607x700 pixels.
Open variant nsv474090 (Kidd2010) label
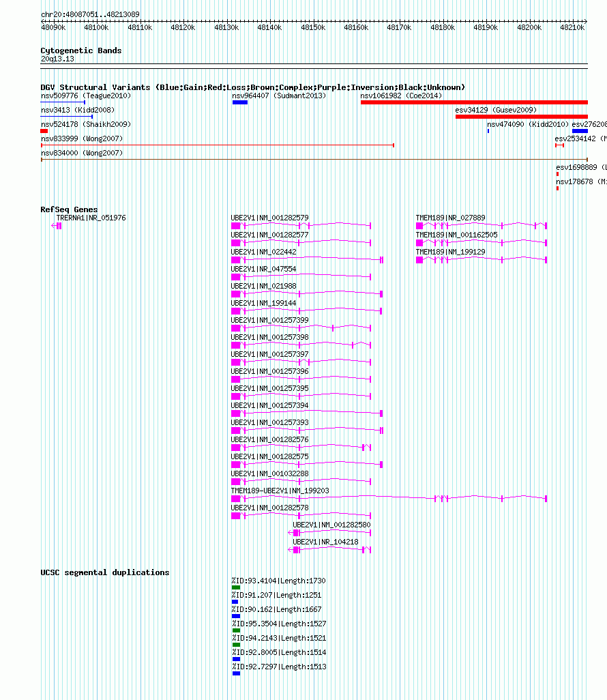point(528,124)
